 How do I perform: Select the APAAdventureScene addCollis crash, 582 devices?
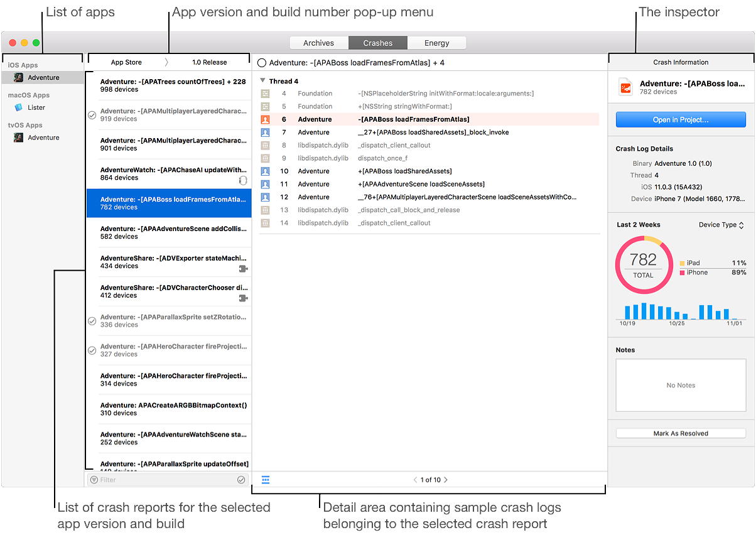tap(169, 232)
